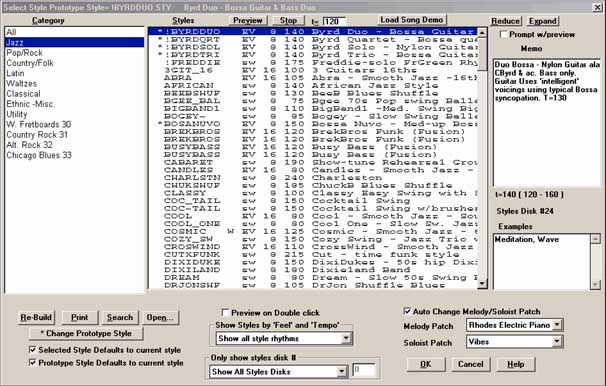The width and height of the screenshot is (606, 386).
Task: Select the !BYRDSOL style row
Action: click(x=313, y=47)
